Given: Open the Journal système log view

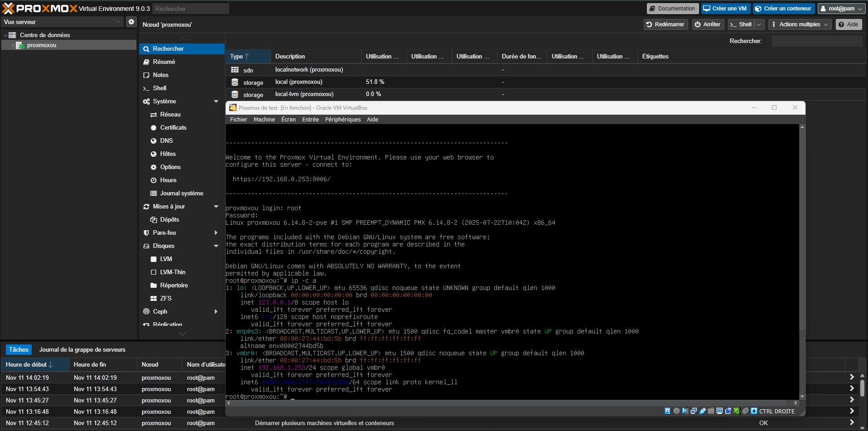Looking at the screenshot, I should 181,193.
